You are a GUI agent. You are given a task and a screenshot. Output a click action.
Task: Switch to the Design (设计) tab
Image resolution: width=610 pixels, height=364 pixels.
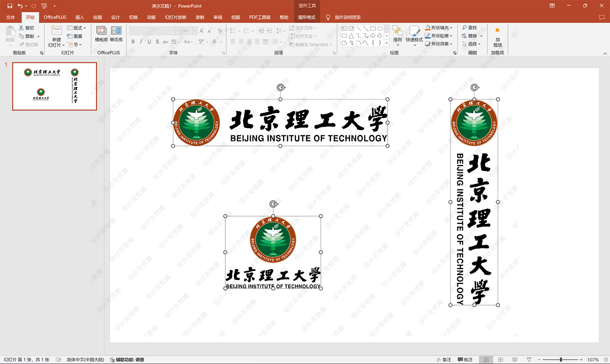(x=115, y=17)
